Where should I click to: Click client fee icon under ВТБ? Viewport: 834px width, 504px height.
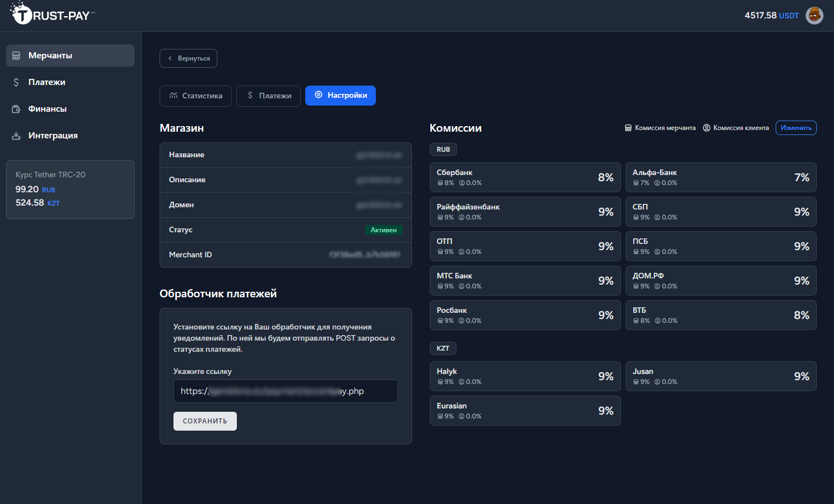[658, 321]
